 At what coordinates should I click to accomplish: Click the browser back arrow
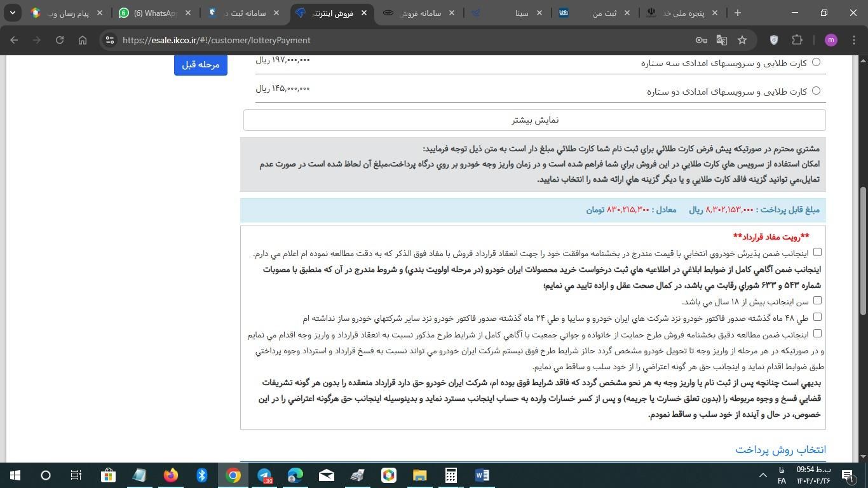point(14,40)
